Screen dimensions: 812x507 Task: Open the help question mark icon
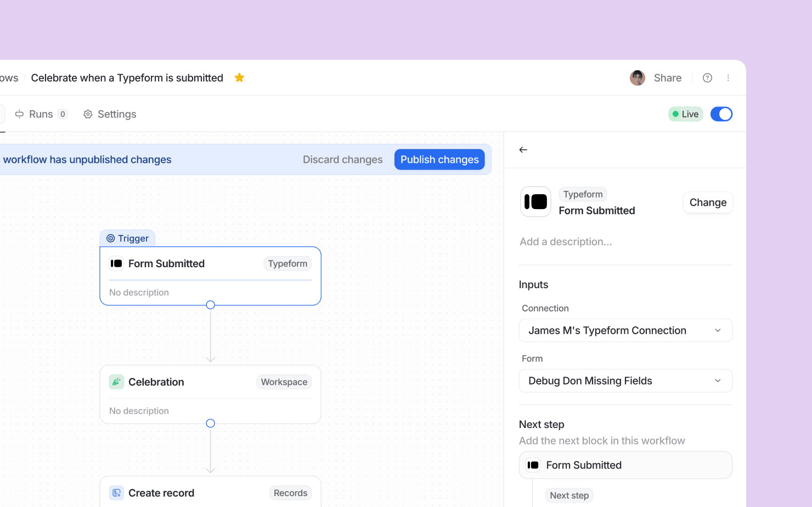point(707,78)
